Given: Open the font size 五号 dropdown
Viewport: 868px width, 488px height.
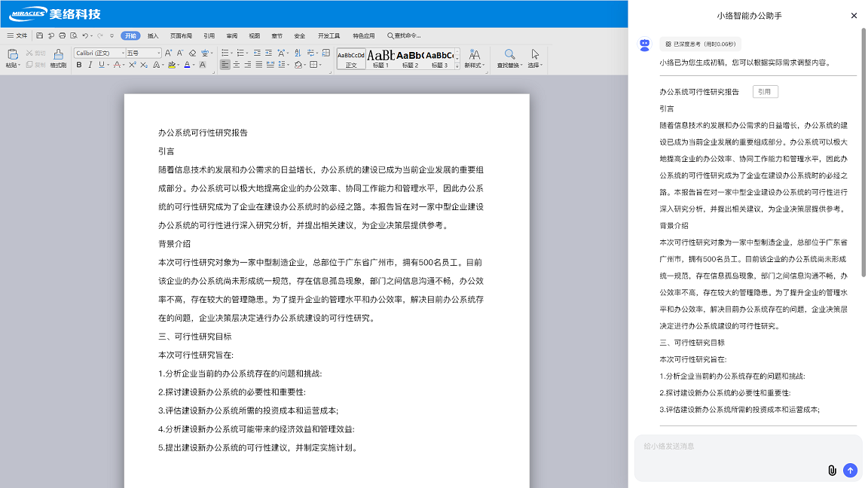Looking at the screenshot, I should (143, 53).
